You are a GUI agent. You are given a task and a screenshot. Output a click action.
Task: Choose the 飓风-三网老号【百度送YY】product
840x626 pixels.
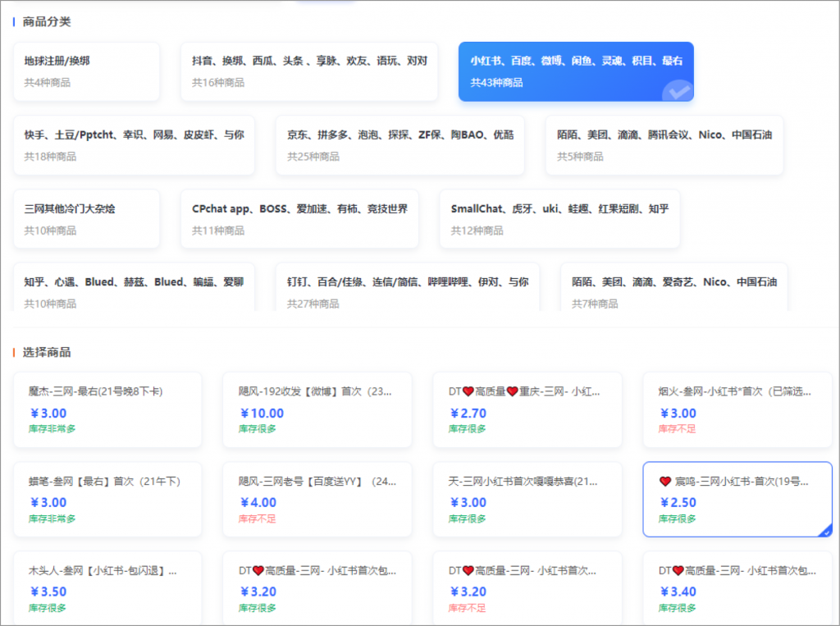click(x=317, y=499)
